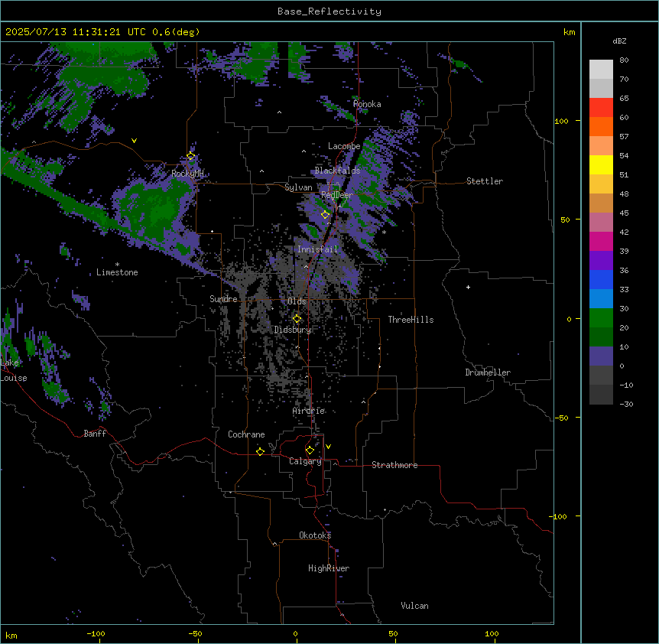Click the 2025/07/13 11:31:21 UTC timestamp

[x=75, y=32]
